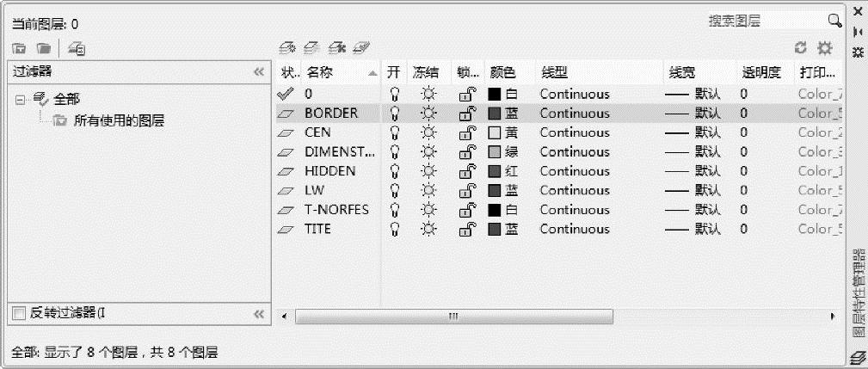Enable the 反转过滤器 checkbox
The image size is (868, 369).
pos(20,315)
